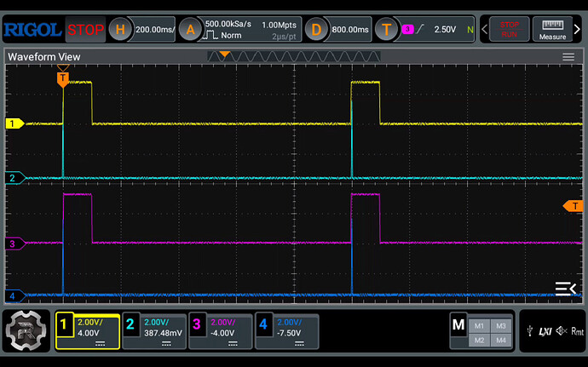The height and width of the screenshot is (367, 588).
Task: Select channel 3 magenta settings box
Action: click(x=219, y=331)
